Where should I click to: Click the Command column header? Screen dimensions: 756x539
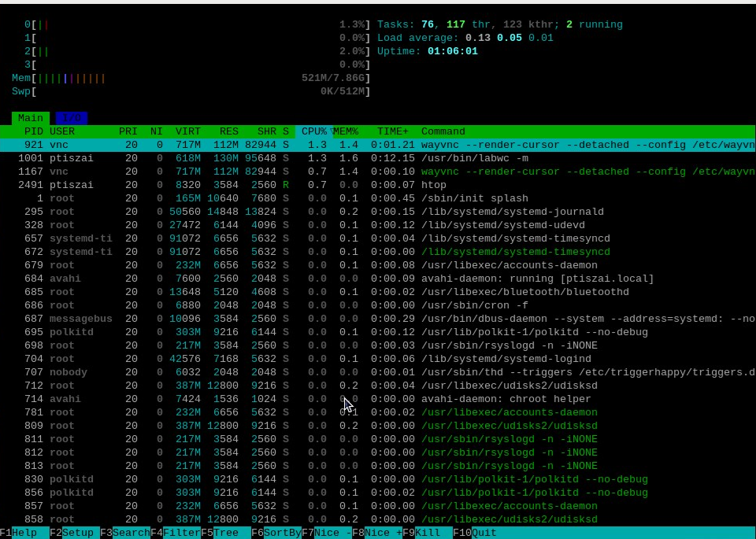point(443,131)
